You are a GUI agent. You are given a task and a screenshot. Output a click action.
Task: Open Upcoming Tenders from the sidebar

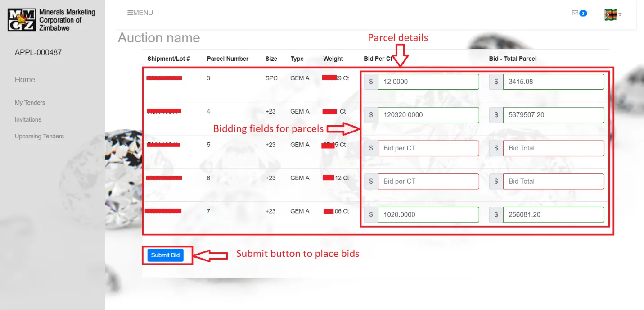39,136
